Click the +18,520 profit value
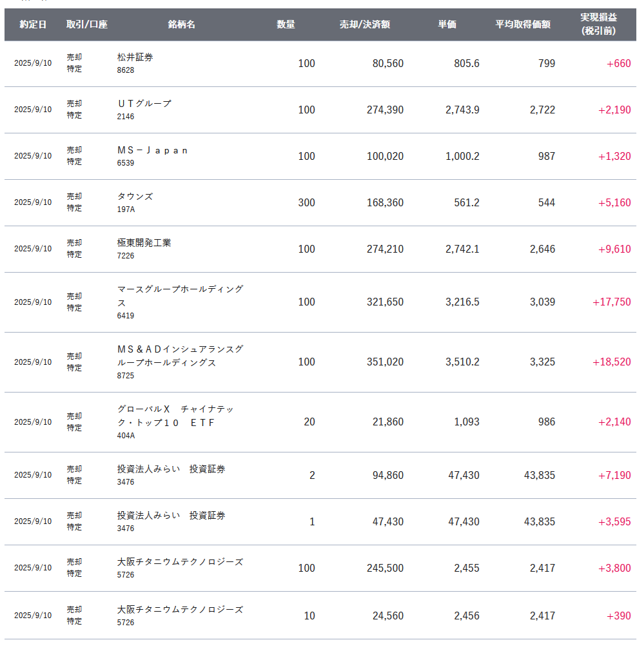 [611, 362]
